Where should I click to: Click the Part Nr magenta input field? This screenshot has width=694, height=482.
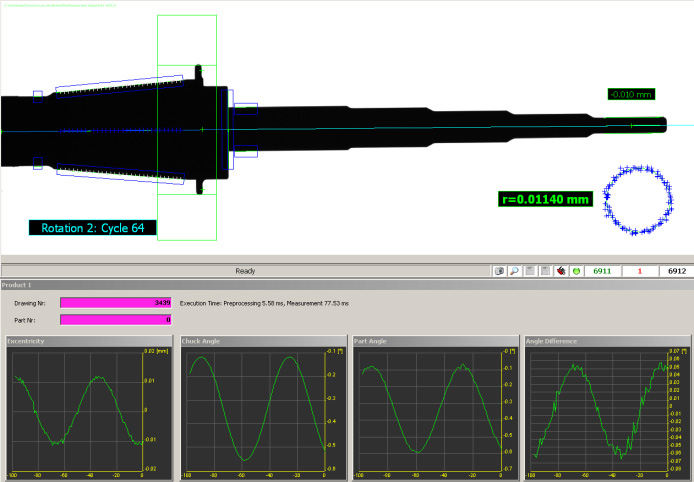(x=116, y=320)
